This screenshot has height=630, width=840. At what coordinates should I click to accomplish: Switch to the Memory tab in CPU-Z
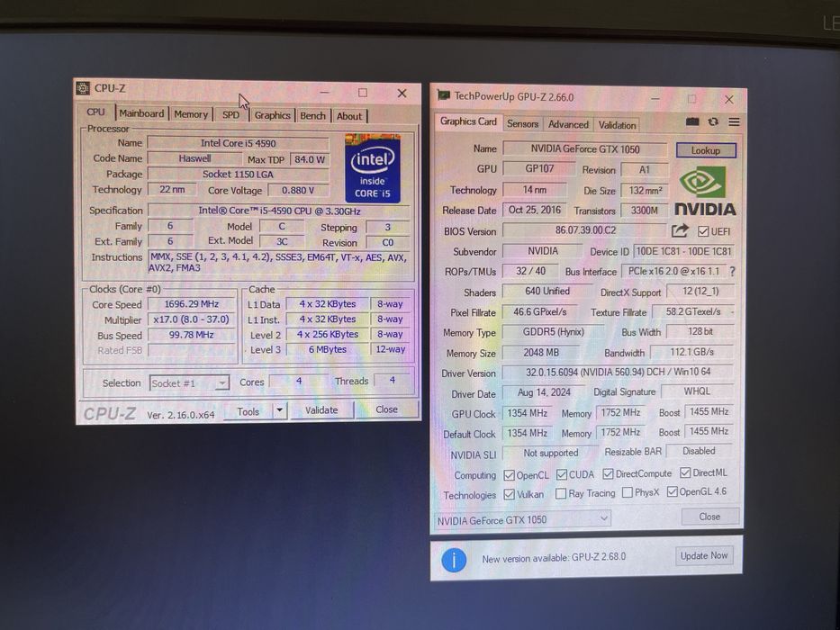191,114
